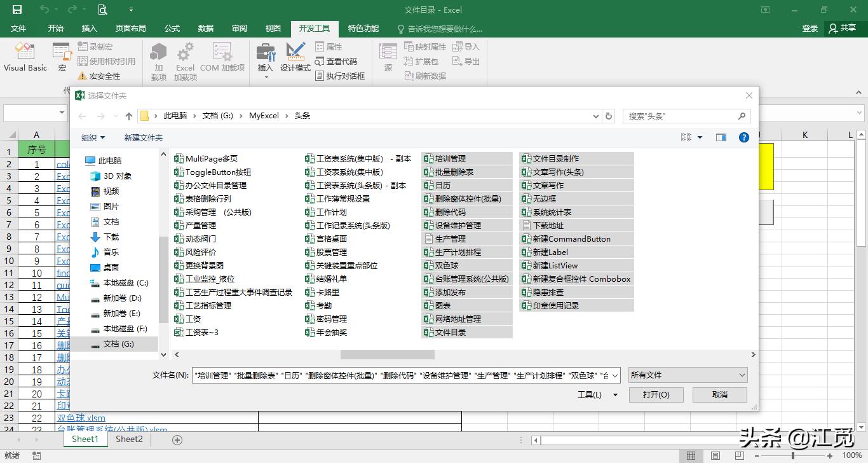
Task: Open the 所有文件 file type dropdown
Action: [x=688, y=375]
